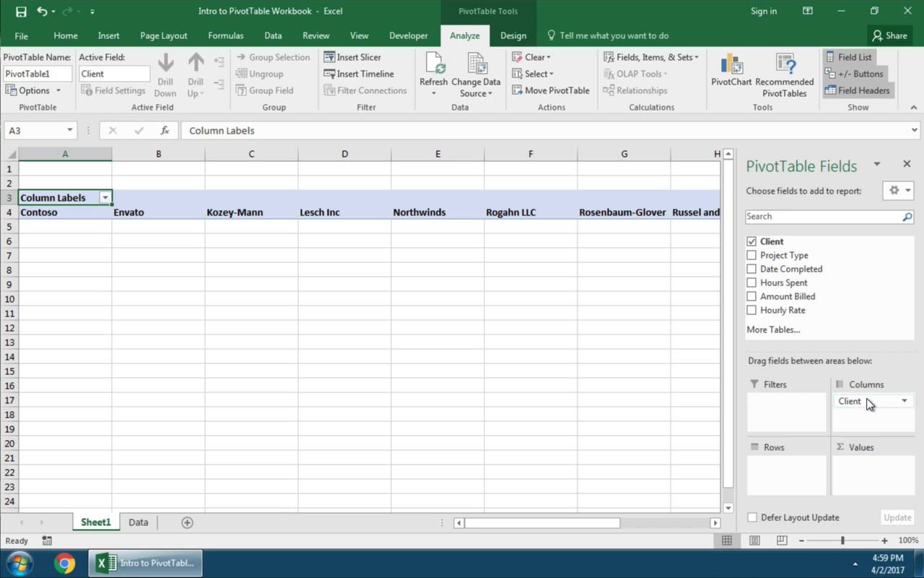The height and width of the screenshot is (578, 924).
Task: Switch to Page Break Preview icon
Action: (782, 540)
